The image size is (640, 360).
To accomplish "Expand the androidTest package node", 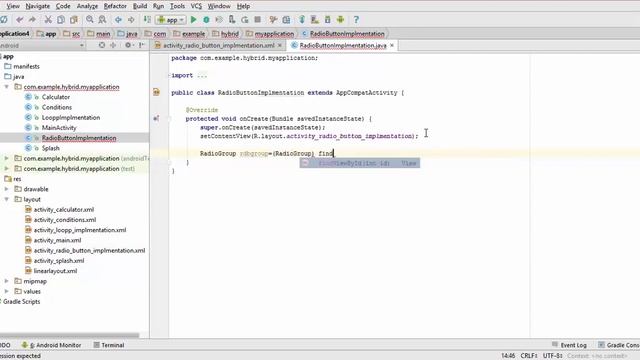I will click(x=7, y=158).
